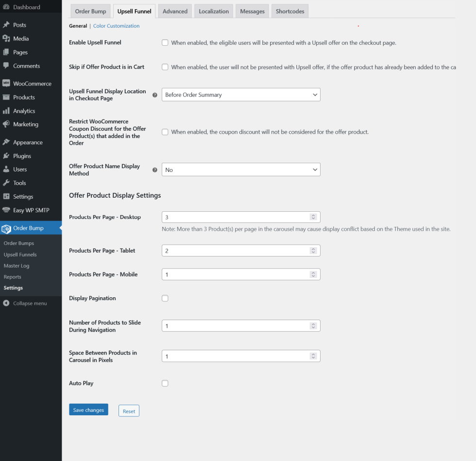Switch to the Order Bump tab
This screenshot has width=476, height=461.
click(x=90, y=11)
